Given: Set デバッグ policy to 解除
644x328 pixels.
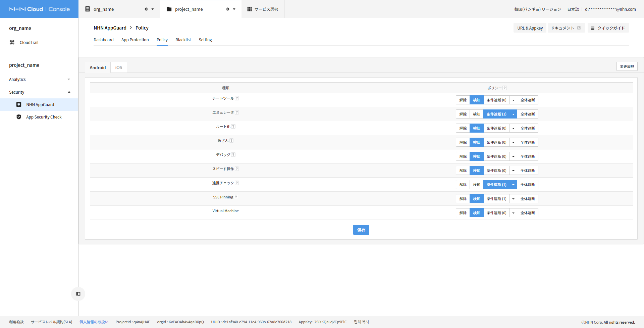Looking at the screenshot, I should tap(463, 156).
